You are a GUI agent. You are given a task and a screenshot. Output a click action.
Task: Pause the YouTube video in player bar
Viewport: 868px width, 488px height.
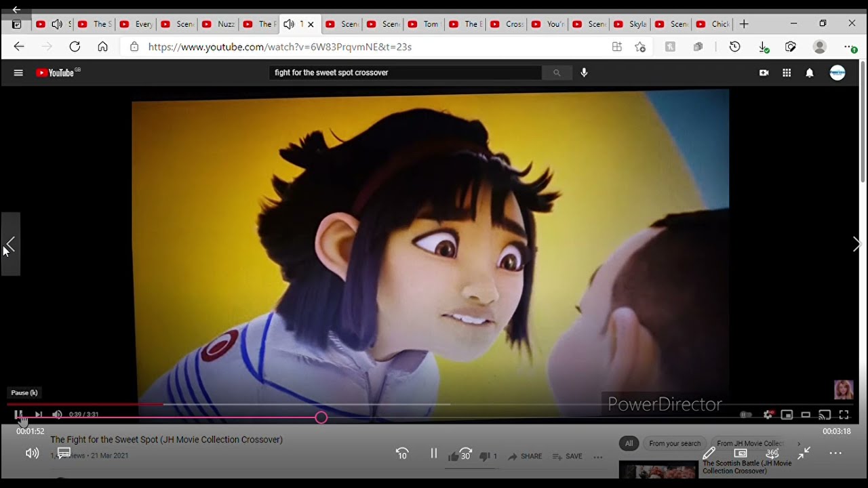(19, 414)
